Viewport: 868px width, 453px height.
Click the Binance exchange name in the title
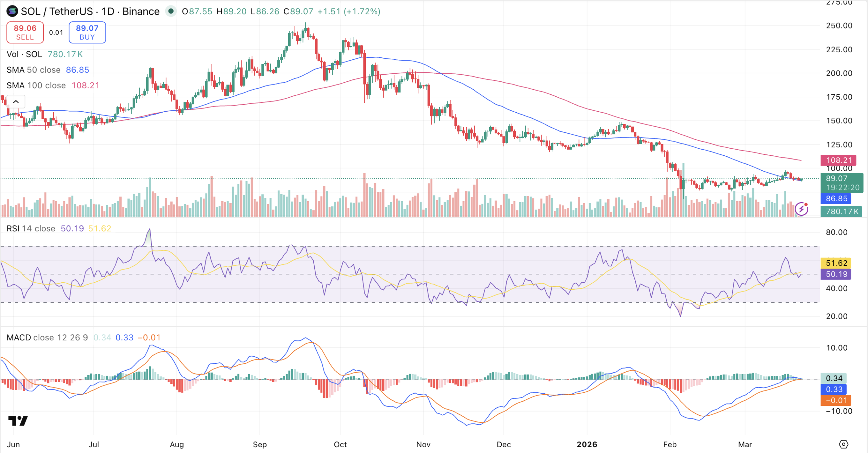click(x=140, y=11)
